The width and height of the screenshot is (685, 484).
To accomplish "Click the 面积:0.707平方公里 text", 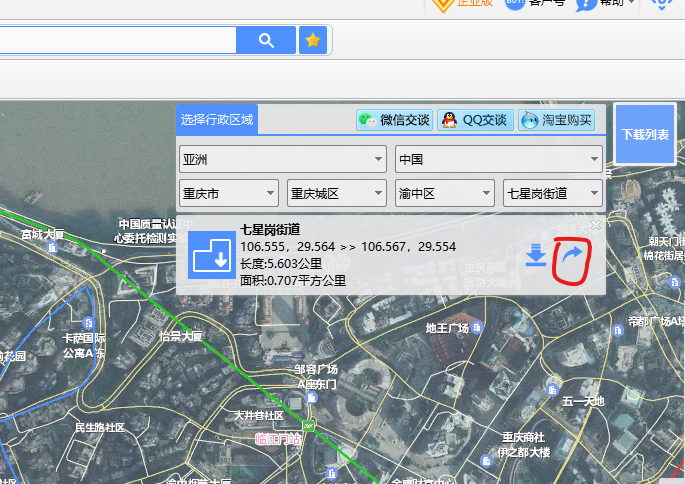I will pos(293,280).
